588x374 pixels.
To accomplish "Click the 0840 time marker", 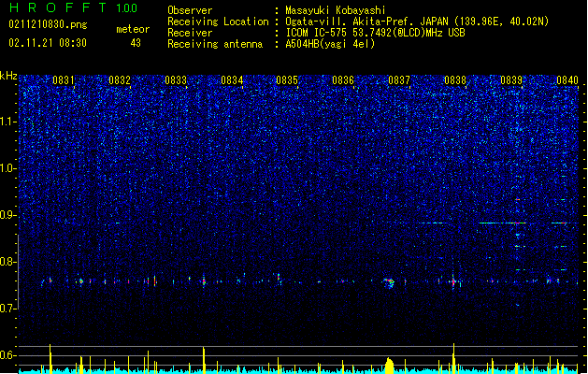I will point(567,80).
